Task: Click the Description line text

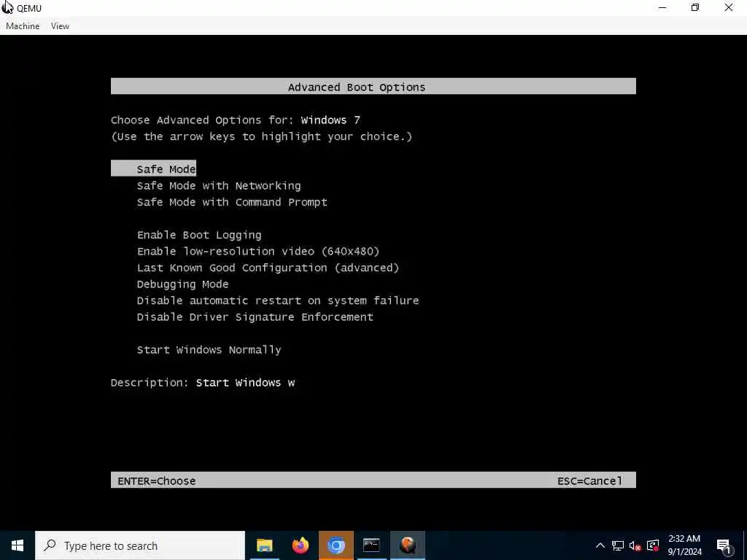Action: [203, 383]
